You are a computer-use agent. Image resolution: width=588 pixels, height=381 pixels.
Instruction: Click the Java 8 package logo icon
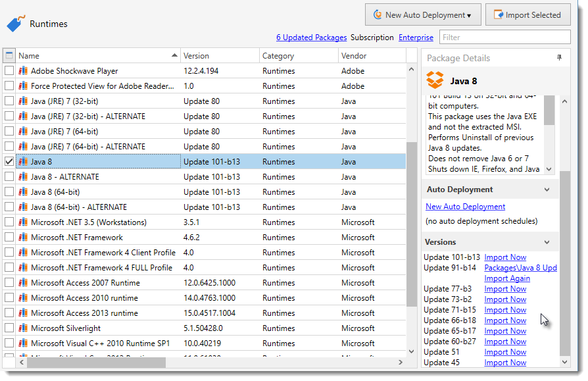point(435,81)
